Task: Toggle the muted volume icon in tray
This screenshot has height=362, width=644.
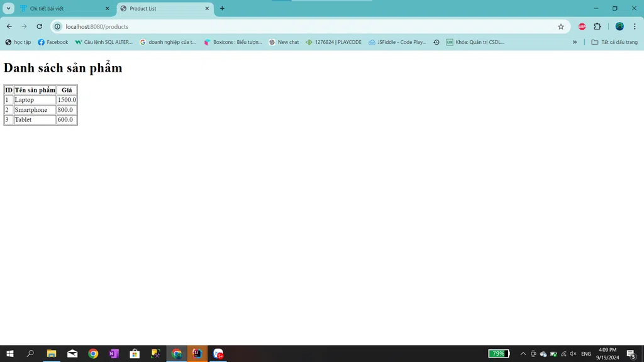Action: [x=573, y=354]
